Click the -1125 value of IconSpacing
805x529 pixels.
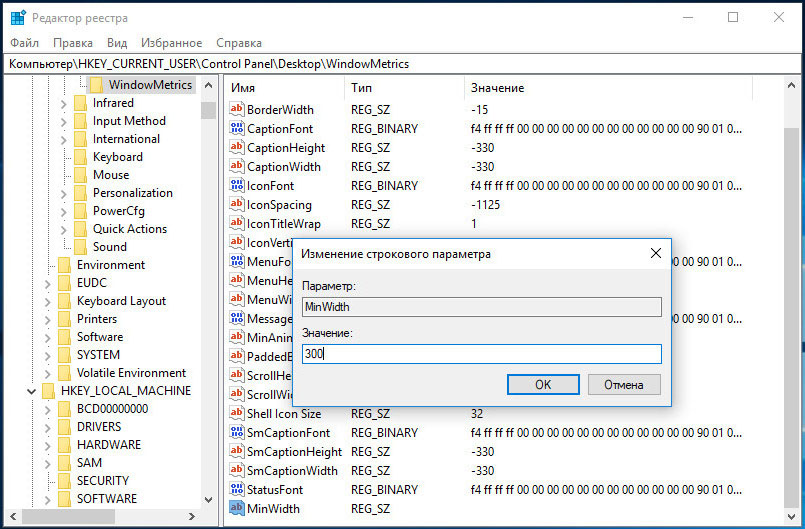tap(485, 204)
